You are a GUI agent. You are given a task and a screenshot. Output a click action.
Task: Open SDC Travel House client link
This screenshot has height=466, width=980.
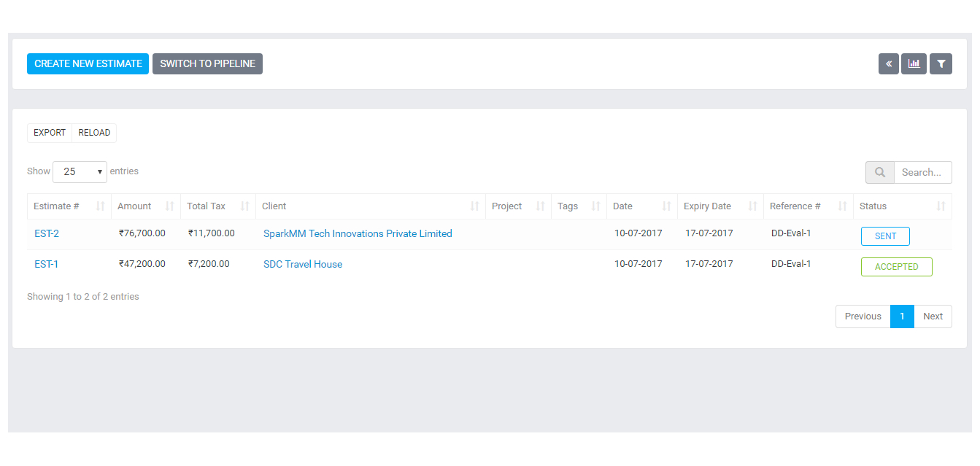click(303, 265)
